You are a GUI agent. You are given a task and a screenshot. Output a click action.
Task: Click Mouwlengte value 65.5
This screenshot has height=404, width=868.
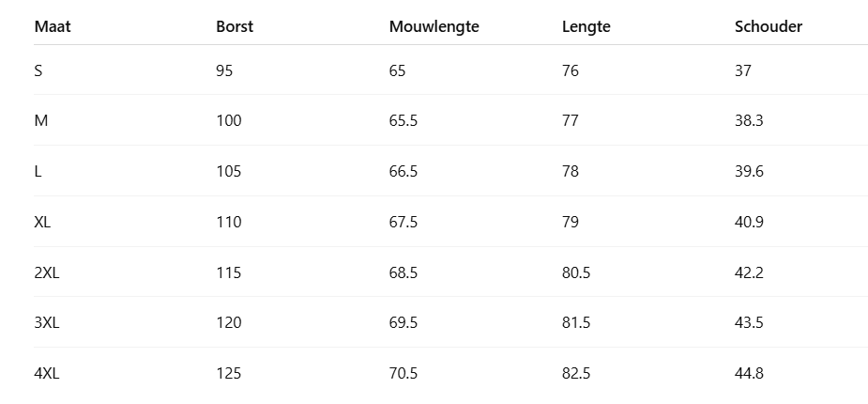tap(403, 120)
